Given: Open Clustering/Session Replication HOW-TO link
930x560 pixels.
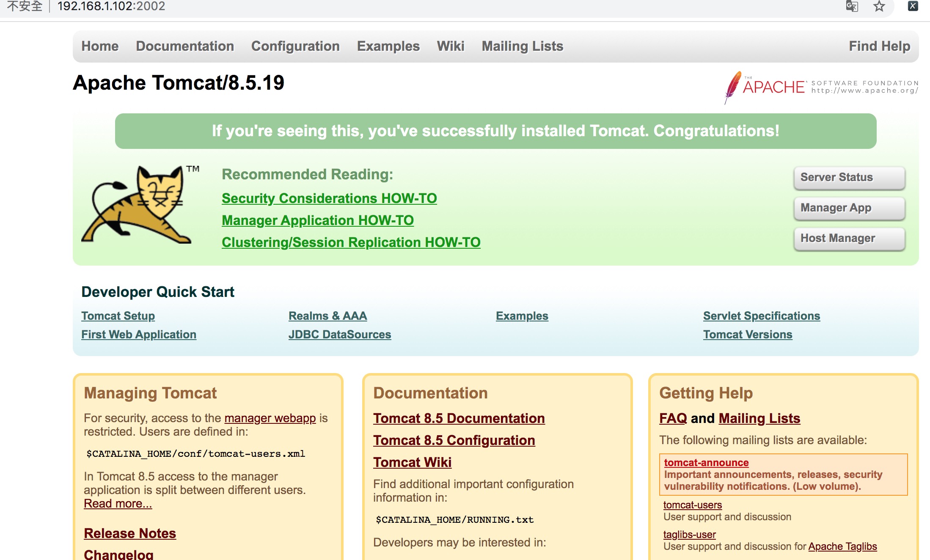Looking at the screenshot, I should (351, 242).
